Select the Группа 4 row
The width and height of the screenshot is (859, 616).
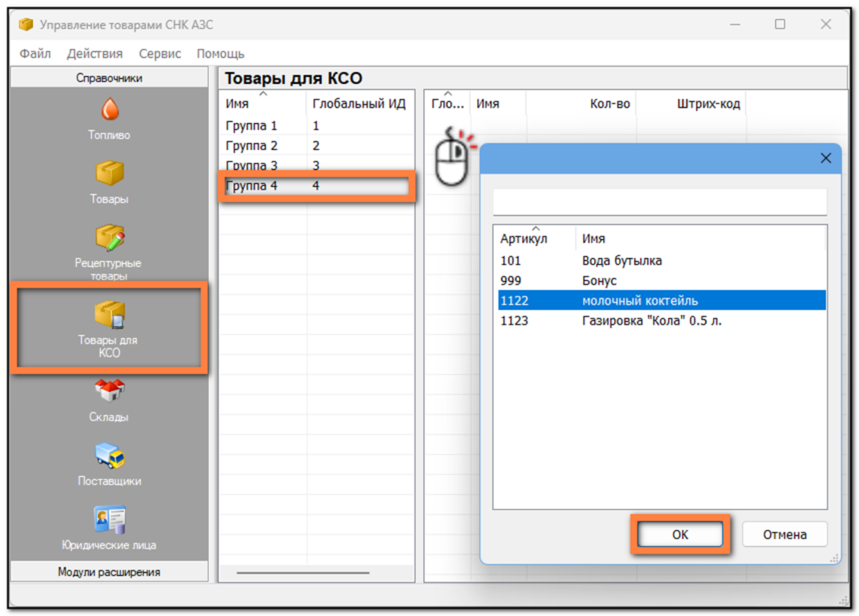[317, 186]
